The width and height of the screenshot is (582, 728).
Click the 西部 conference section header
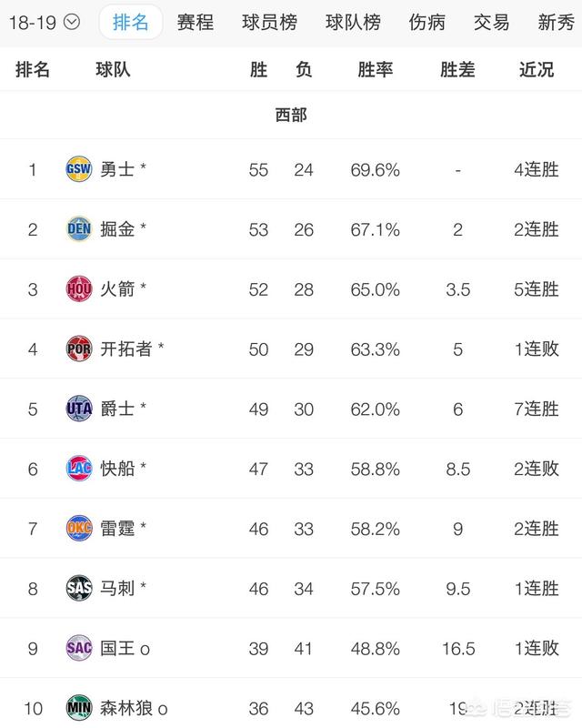click(x=291, y=115)
